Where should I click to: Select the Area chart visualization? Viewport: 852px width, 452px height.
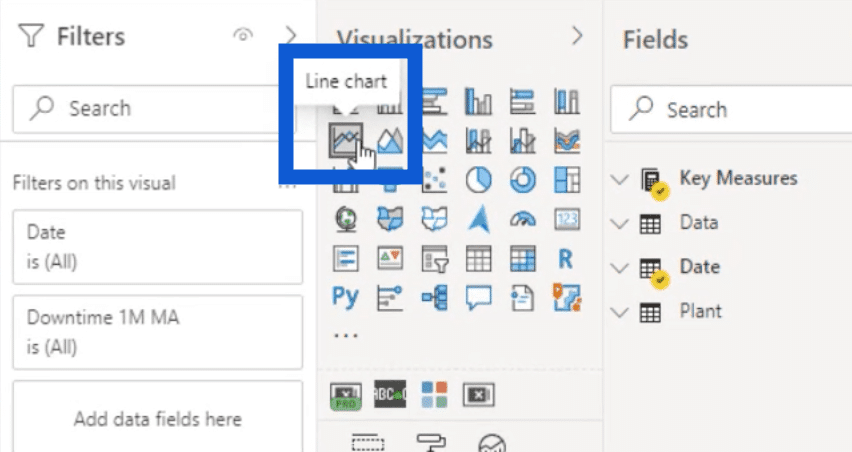[390, 140]
